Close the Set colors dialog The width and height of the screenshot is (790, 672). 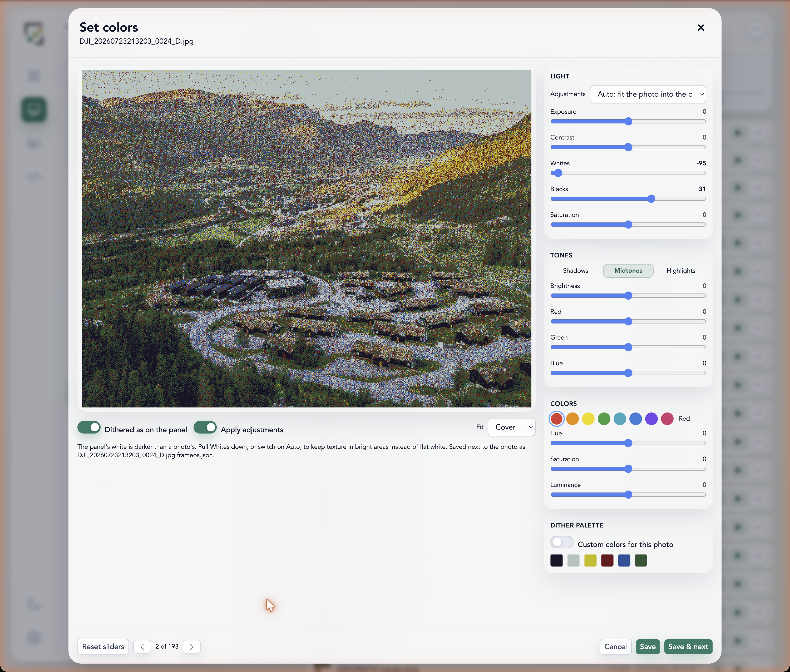click(x=700, y=28)
